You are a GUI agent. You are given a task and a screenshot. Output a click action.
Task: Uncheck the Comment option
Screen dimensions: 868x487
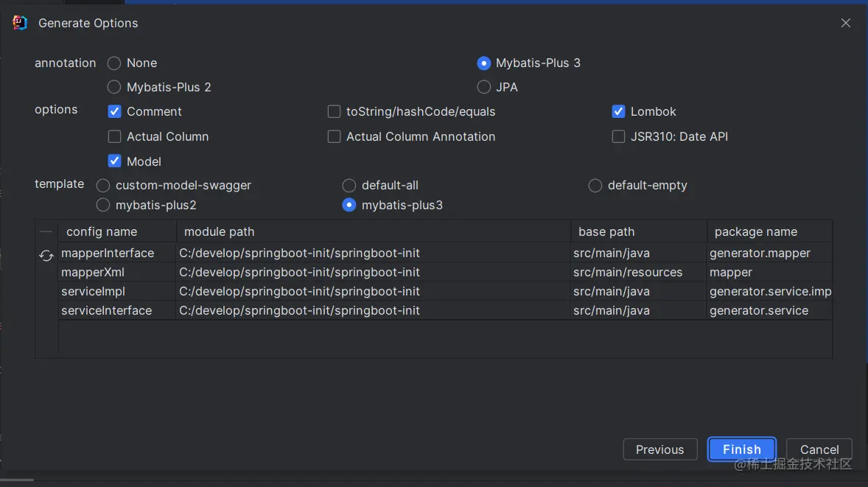click(x=115, y=111)
